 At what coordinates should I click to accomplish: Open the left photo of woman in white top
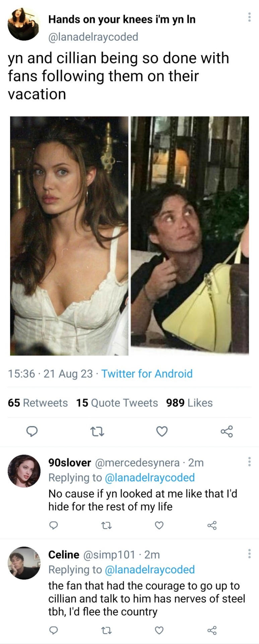pyautogui.click(x=69, y=236)
